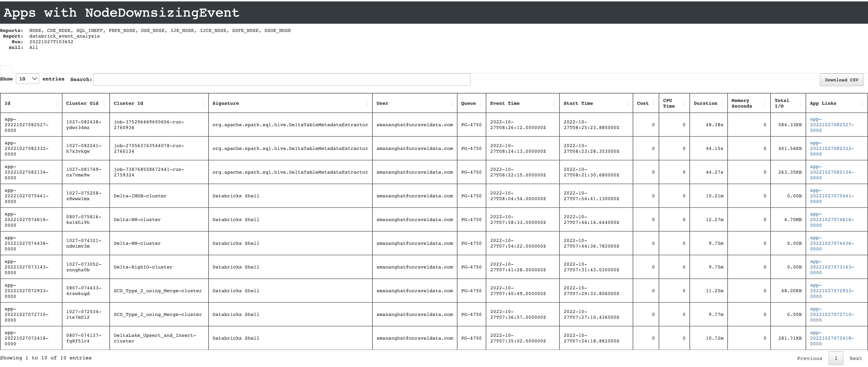Select cluster id job-270563743544078-run-2760134 cell

pos(159,148)
